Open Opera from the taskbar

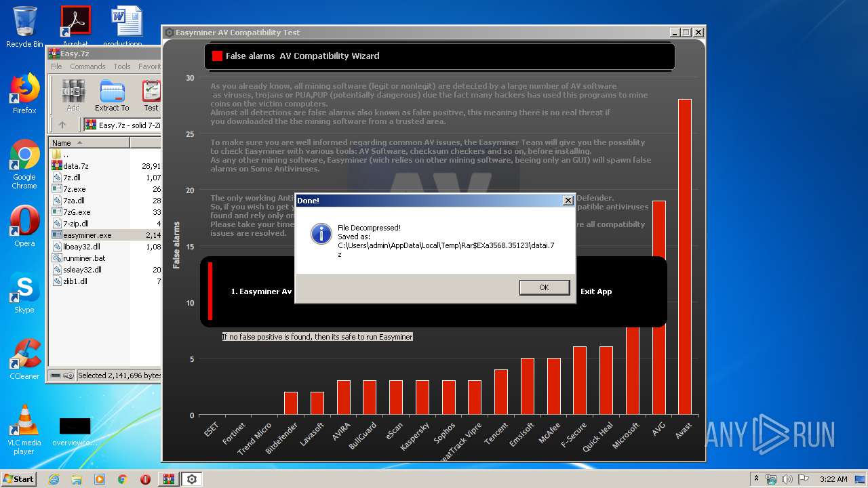(145, 479)
